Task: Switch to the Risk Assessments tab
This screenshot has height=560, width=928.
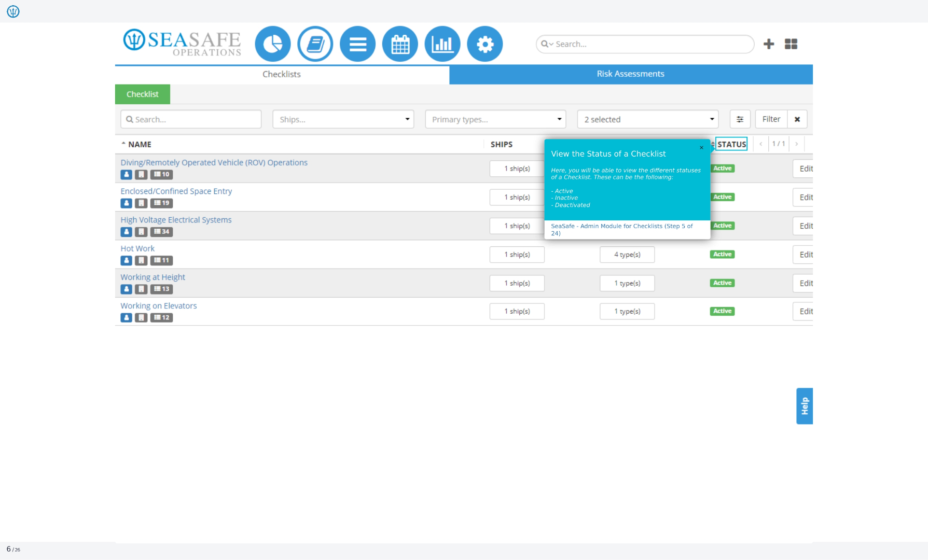Action: click(631, 74)
